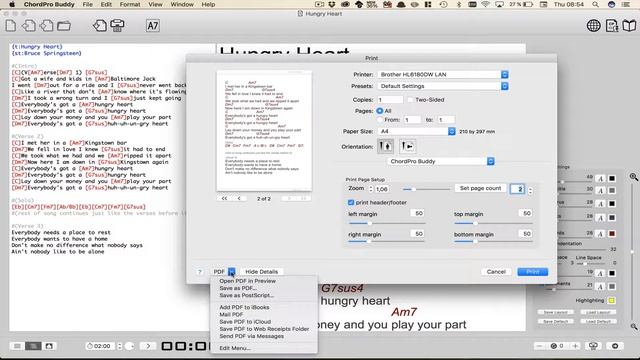
Task: Click the yellow Highlighting color swatch
Action: (x=611, y=300)
